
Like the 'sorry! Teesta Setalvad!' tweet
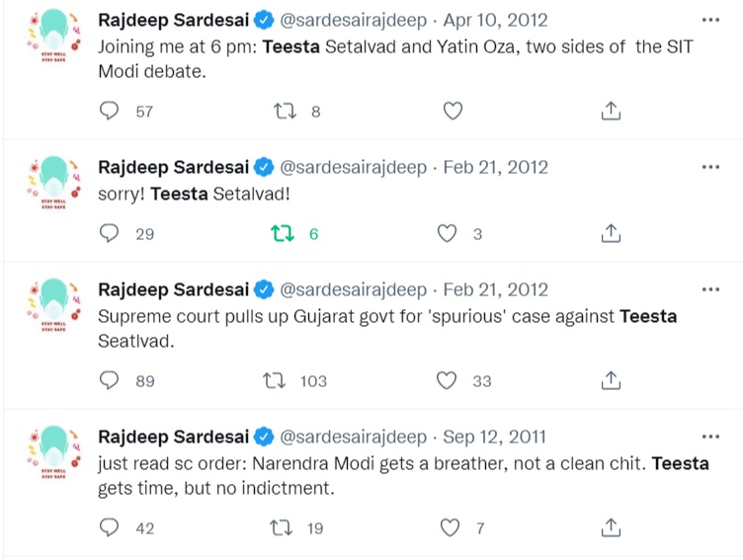tap(449, 234)
